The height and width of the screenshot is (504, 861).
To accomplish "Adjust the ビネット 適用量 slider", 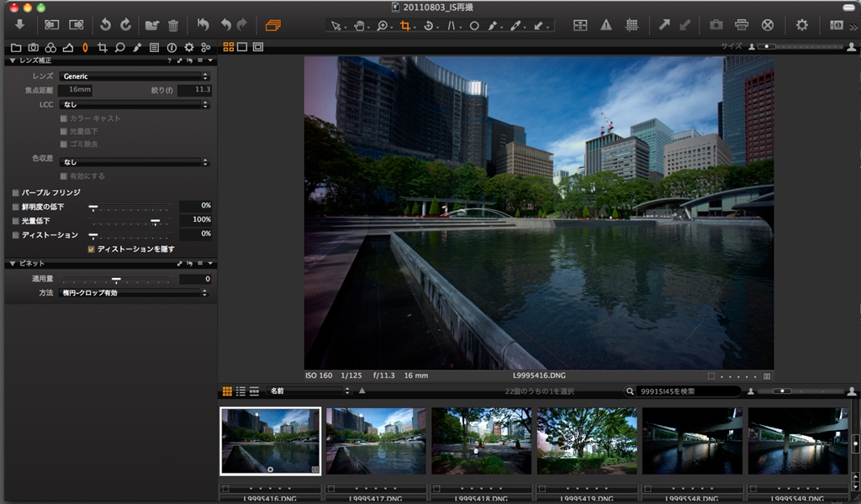I will pyautogui.click(x=116, y=279).
